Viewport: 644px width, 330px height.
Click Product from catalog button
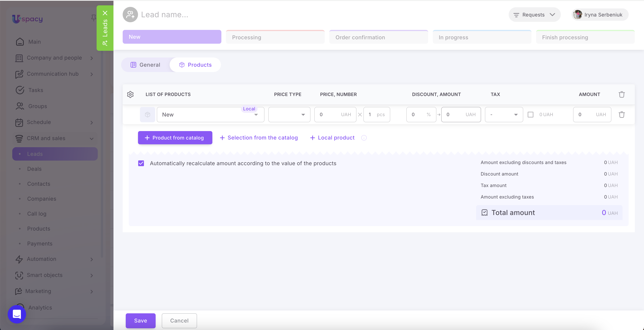[175, 138]
